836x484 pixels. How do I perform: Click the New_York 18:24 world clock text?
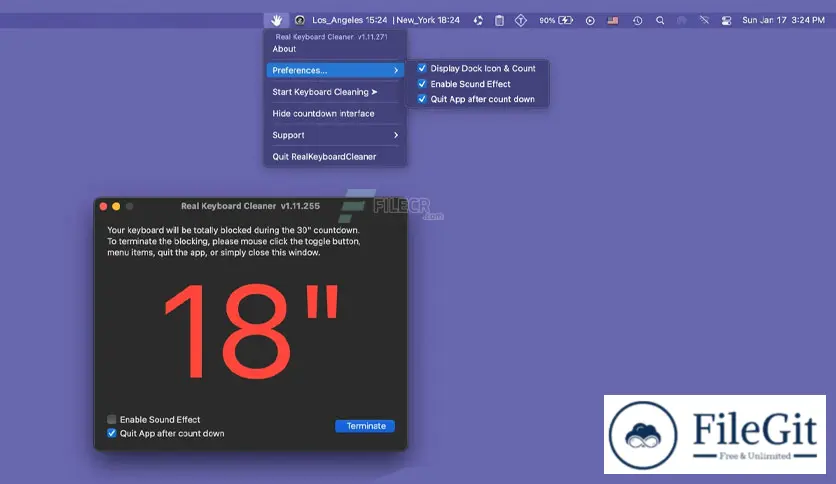coord(428,20)
